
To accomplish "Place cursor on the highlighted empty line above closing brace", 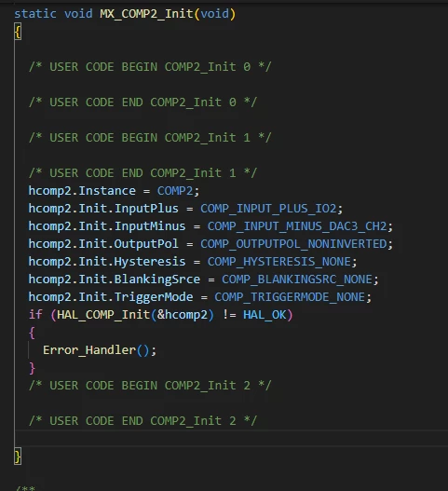I will coord(232,438).
